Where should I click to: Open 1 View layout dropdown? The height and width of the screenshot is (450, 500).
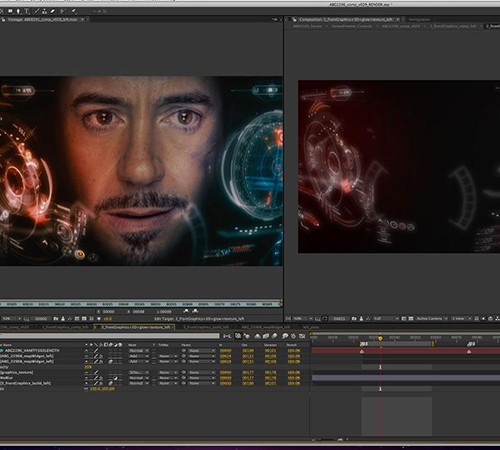461,319
